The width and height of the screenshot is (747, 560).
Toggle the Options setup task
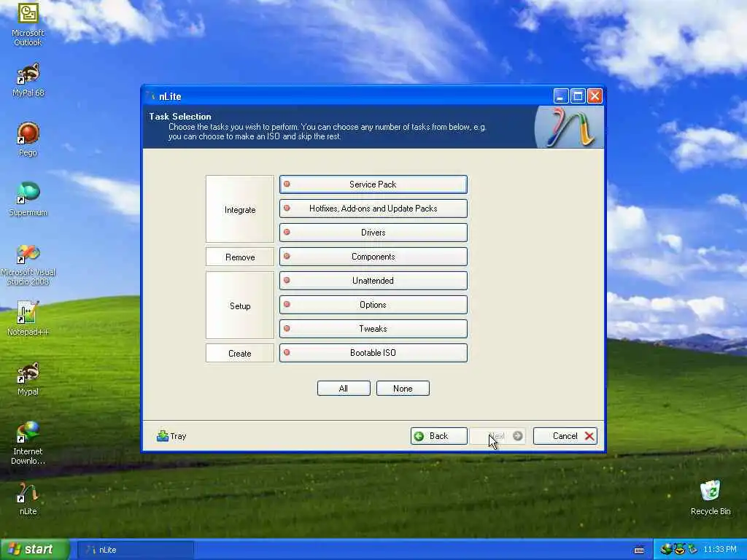373,305
